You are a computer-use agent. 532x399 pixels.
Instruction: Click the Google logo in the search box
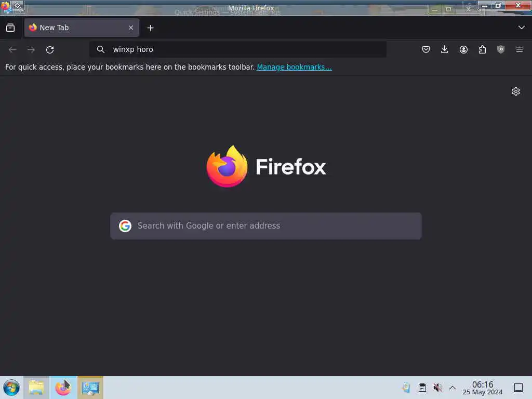tap(125, 226)
